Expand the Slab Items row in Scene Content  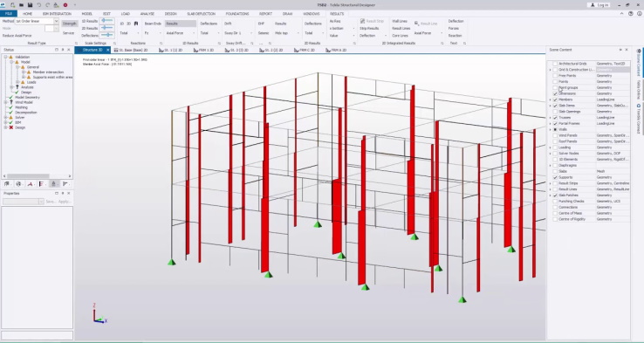(551, 106)
